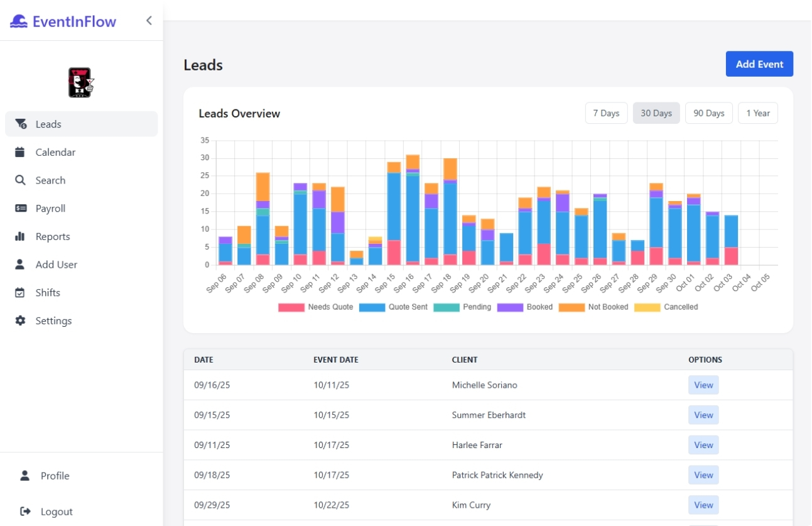
Task: Collapse the sidebar with chevron arrow
Action: click(x=149, y=21)
